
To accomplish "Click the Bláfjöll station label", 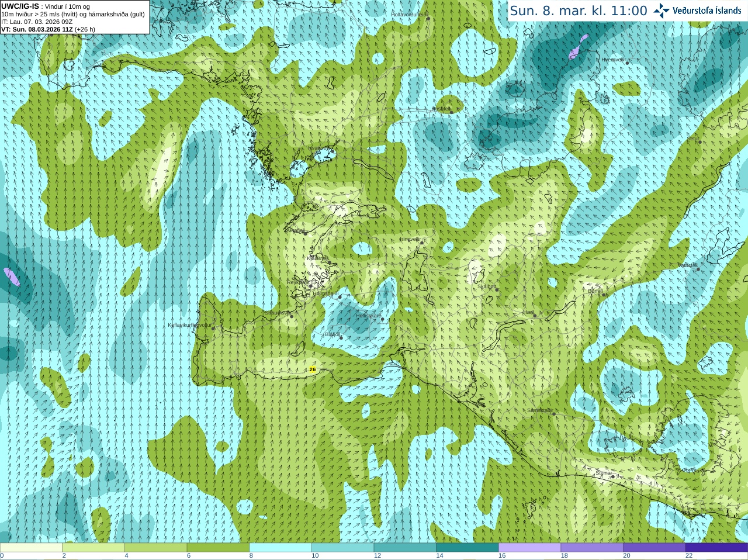I will pos(333,334).
